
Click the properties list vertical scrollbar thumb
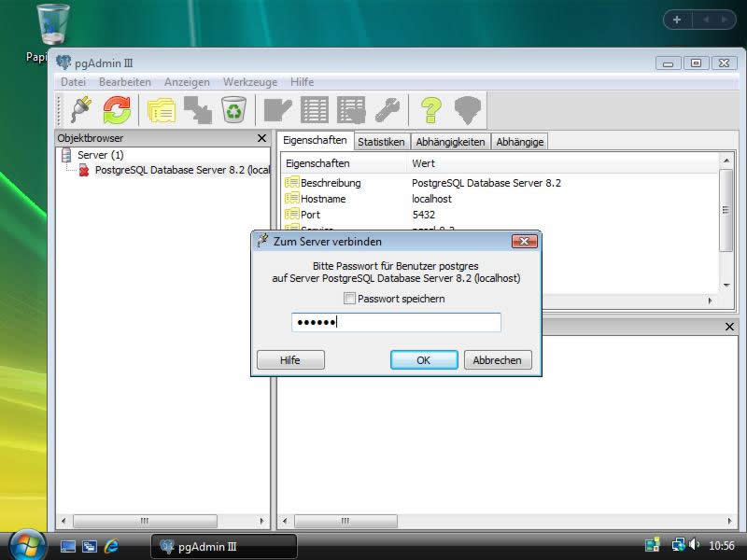726,210
